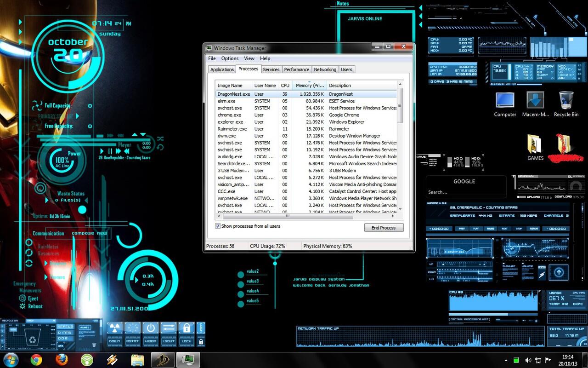Open the Computer desktop icon
Viewport: 588px width, 368px height.
(x=505, y=104)
